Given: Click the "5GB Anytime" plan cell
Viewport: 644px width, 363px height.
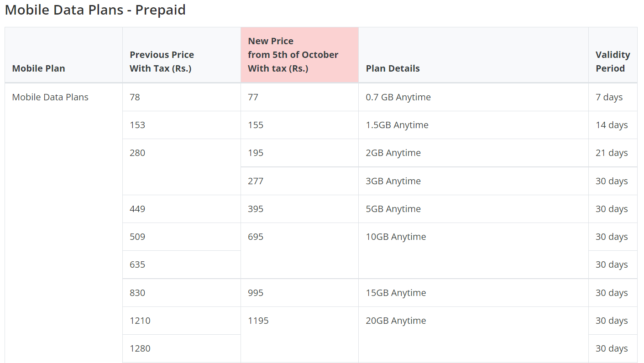Looking at the screenshot, I should coord(393,209).
